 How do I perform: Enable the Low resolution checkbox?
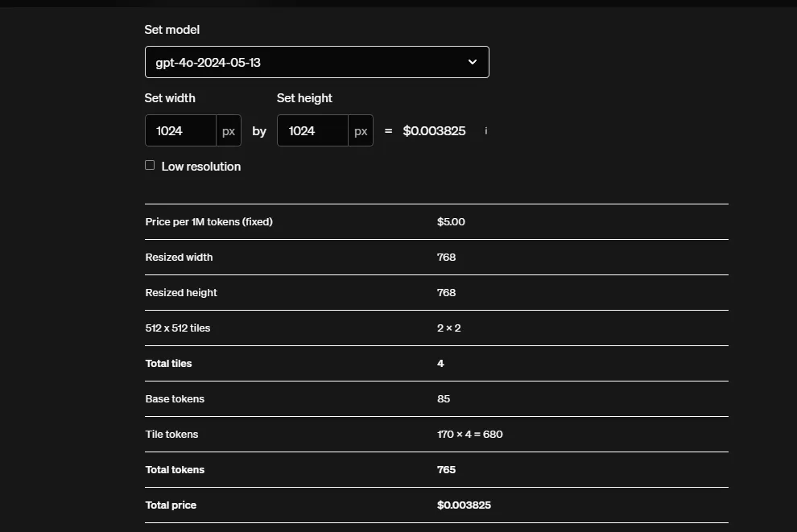150,164
